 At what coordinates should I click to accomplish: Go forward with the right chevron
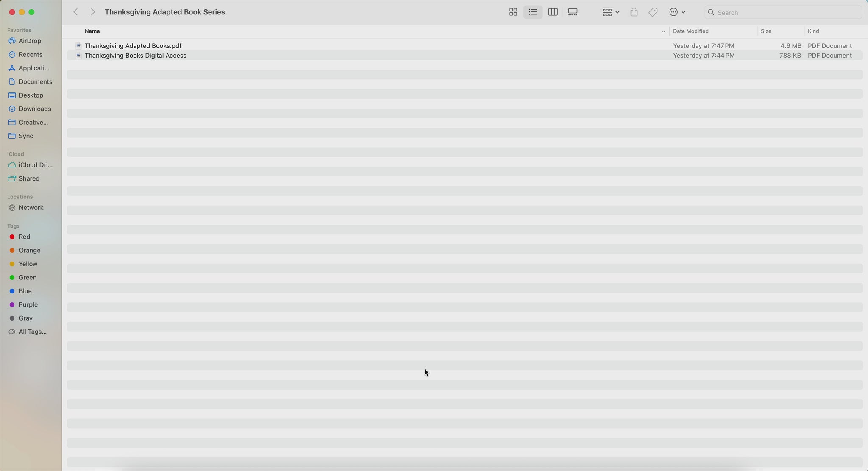92,12
